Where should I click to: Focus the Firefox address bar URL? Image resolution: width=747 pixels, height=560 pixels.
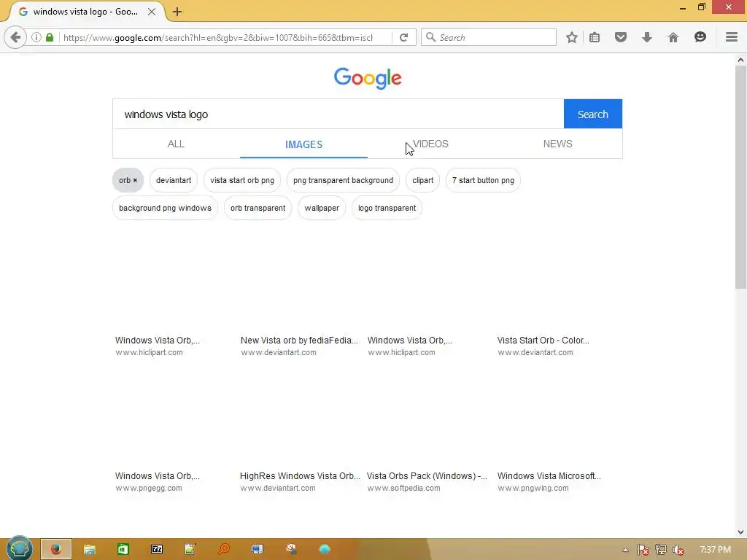click(218, 38)
